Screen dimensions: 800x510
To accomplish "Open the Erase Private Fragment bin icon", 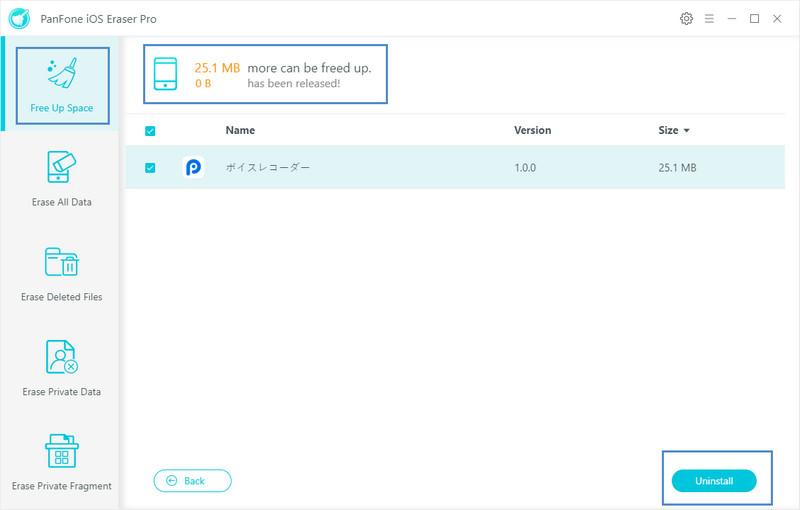I will coord(62,451).
